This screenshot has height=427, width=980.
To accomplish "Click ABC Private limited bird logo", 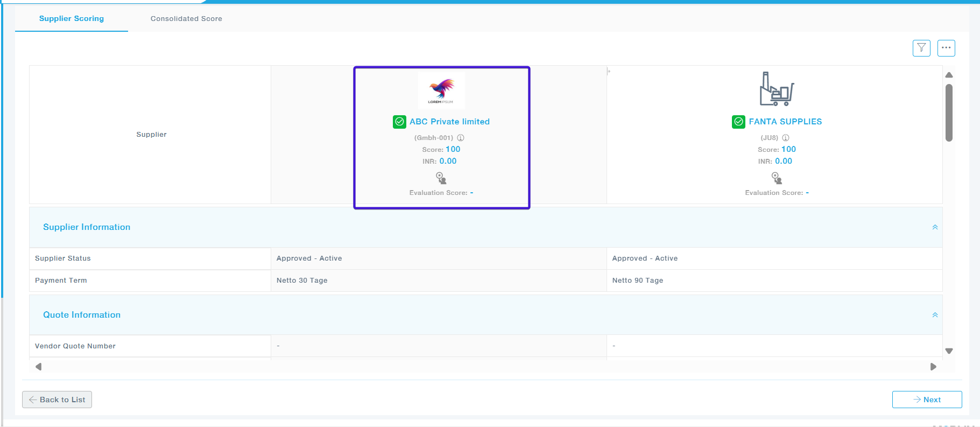I will pos(441,90).
